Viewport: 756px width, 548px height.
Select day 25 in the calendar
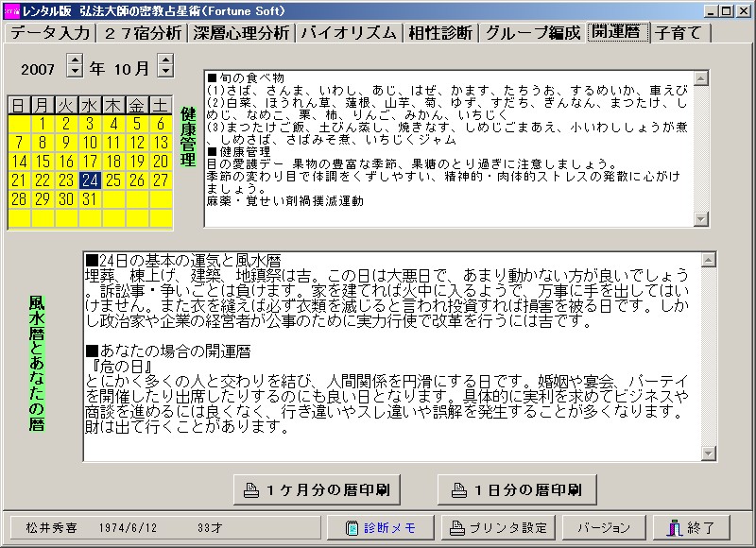pos(113,180)
